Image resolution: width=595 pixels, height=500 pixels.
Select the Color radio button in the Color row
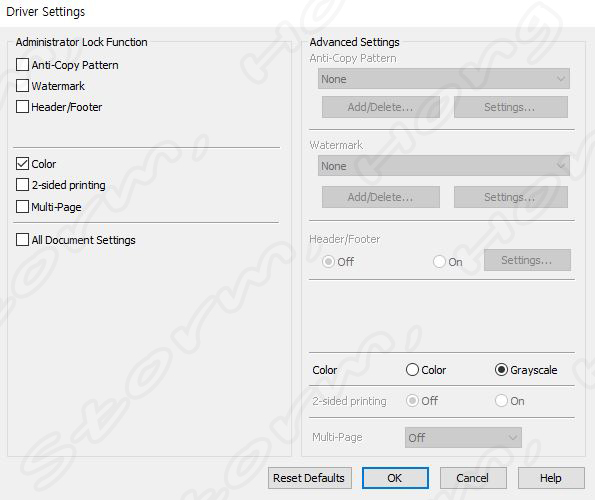pos(412,369)
